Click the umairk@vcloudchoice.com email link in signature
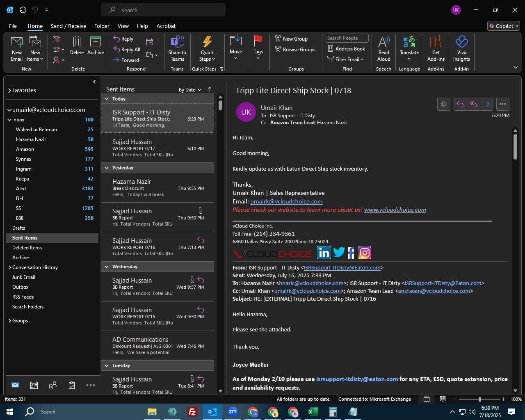Image resolution: width=525 pixels, height=420 pixels. click(x=286, y=201)
